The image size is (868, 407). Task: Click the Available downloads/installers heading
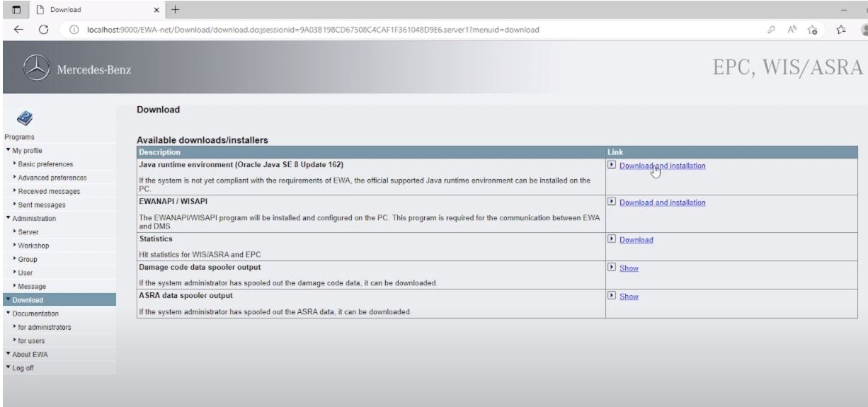(202, 139)
